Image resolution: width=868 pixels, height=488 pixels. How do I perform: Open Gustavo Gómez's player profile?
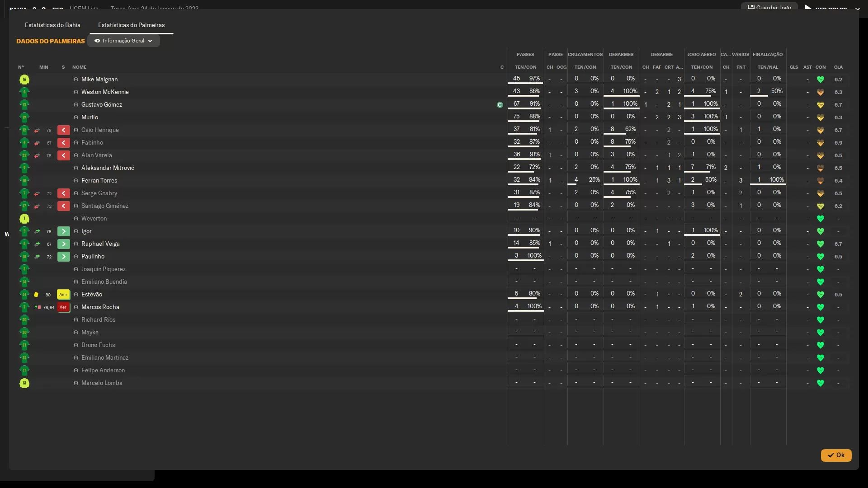tap(102, 105)
